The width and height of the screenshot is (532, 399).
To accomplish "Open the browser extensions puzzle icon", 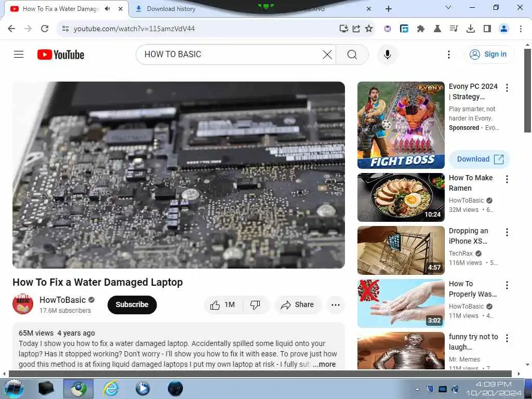I will coord(421,29).
